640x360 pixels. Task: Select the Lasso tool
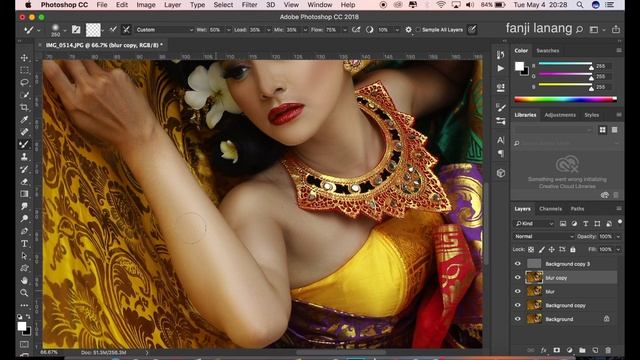(24, 82)
